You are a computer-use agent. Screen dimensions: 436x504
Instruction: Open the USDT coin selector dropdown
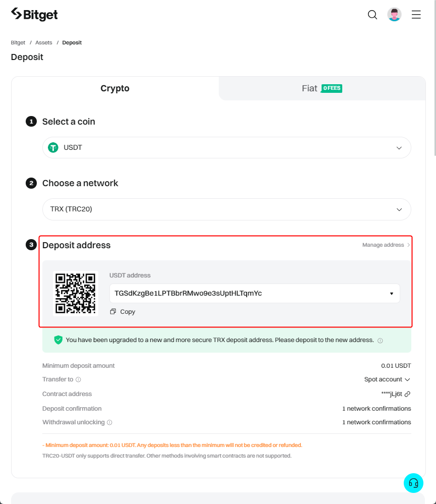(x=226, y=147)
